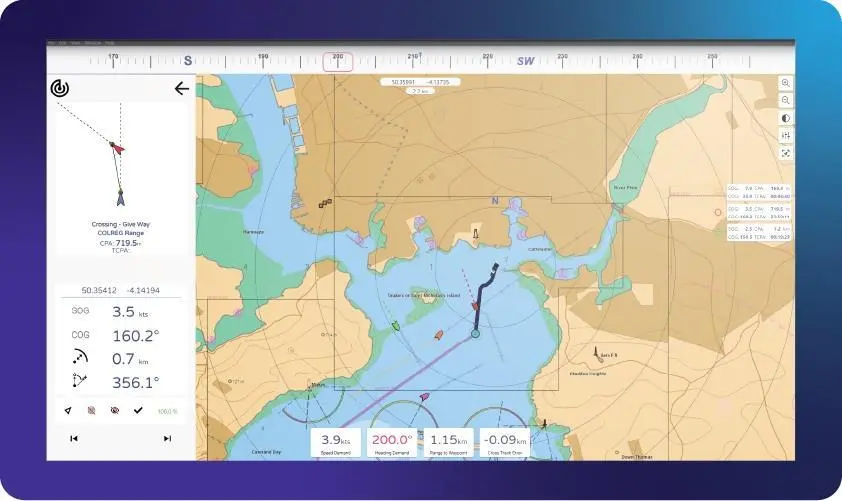This screenshot has width=842, height=501.
Task: Click the checkmark acknowledge icon
Action: 138,410
